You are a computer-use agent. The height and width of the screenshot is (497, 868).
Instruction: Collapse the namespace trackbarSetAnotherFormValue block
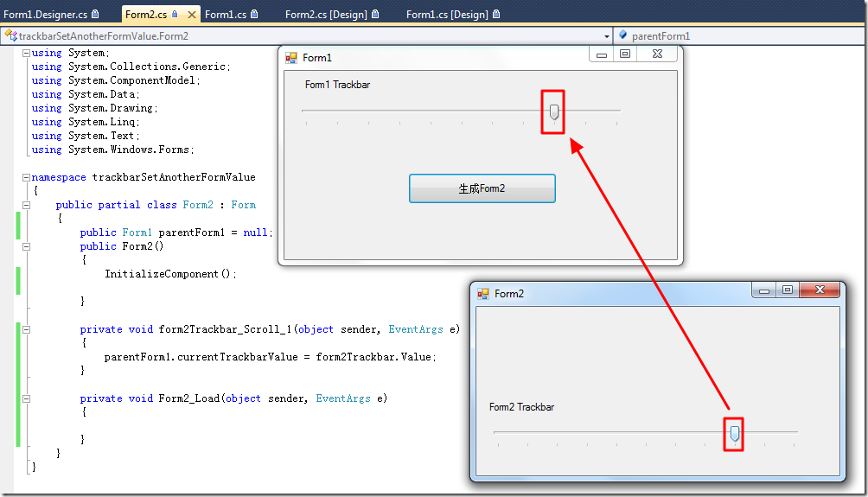click(x=26, y=178)
